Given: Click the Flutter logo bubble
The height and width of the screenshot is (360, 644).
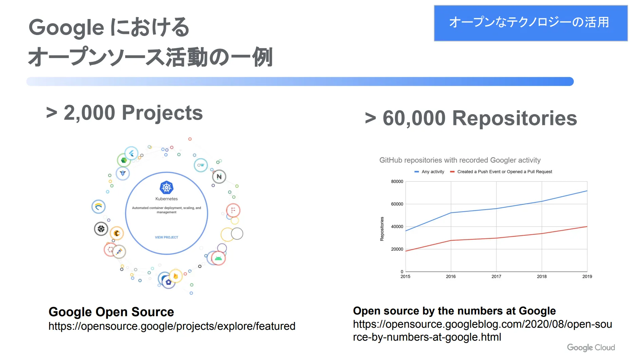Looking at the screenshot, I should point(131,154).
